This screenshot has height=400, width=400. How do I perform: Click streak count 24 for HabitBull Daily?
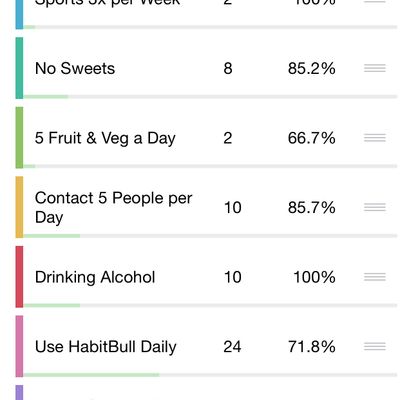[x=232, y=347]
